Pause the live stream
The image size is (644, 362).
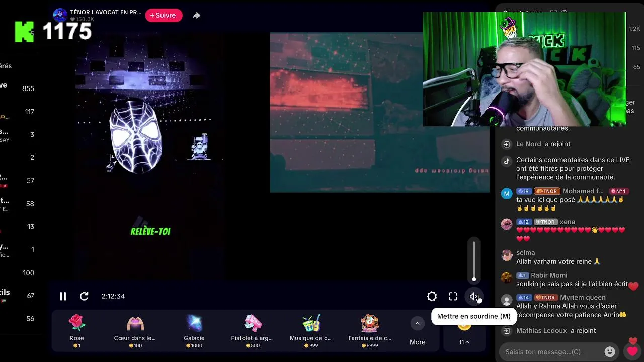point(63,296)
